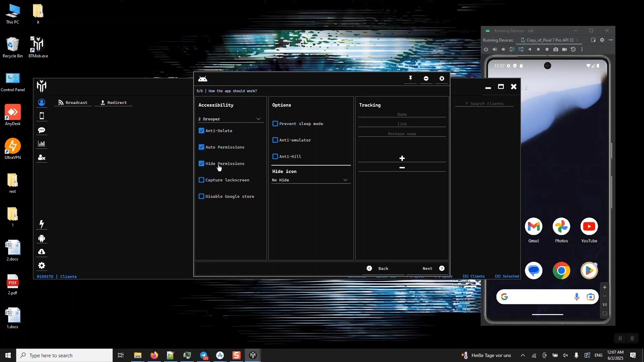
Task: Click the emulator volume down icon
Action: click(x=503, y=49)
